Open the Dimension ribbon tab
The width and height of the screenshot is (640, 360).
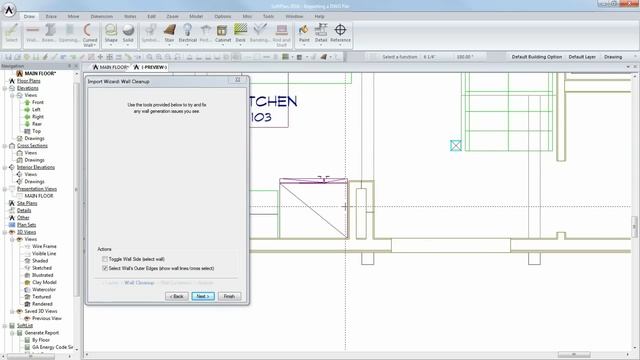point(102,16)
